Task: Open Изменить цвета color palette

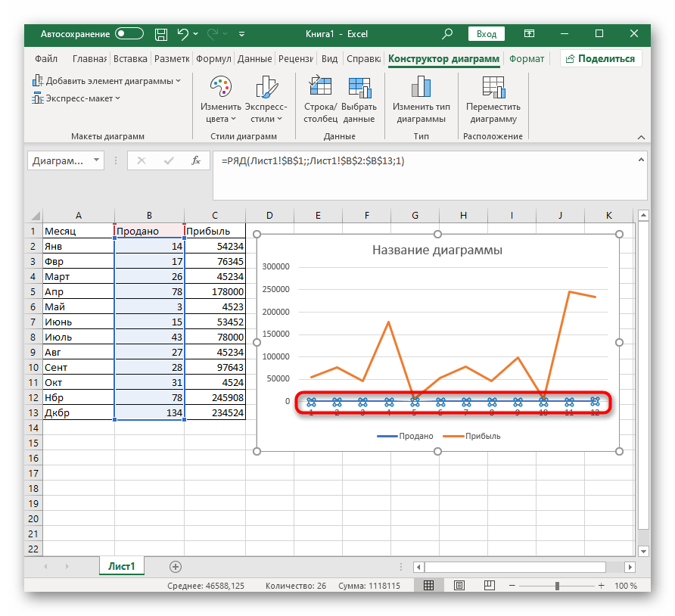Action: [220, 89]
